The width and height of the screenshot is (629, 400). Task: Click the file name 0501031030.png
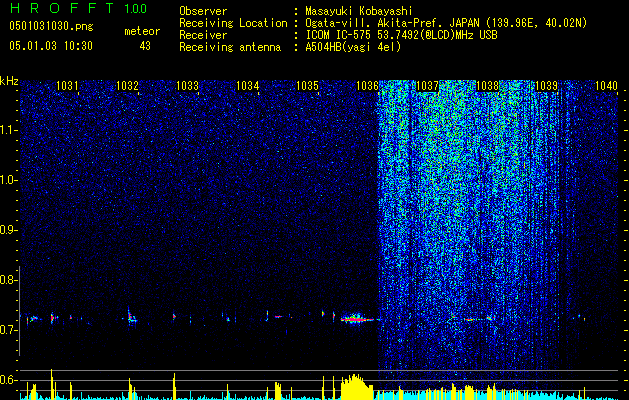(x=51, y=26)
